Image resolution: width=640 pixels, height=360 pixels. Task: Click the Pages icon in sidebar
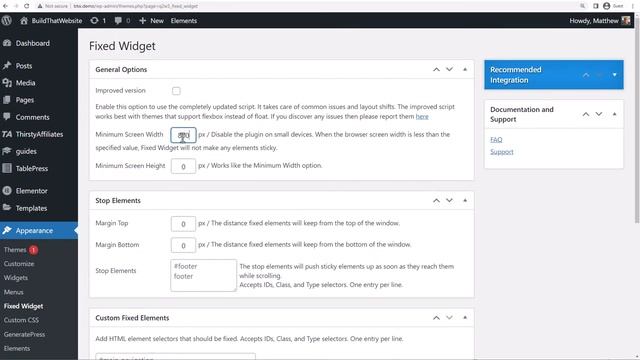(7, 100)
